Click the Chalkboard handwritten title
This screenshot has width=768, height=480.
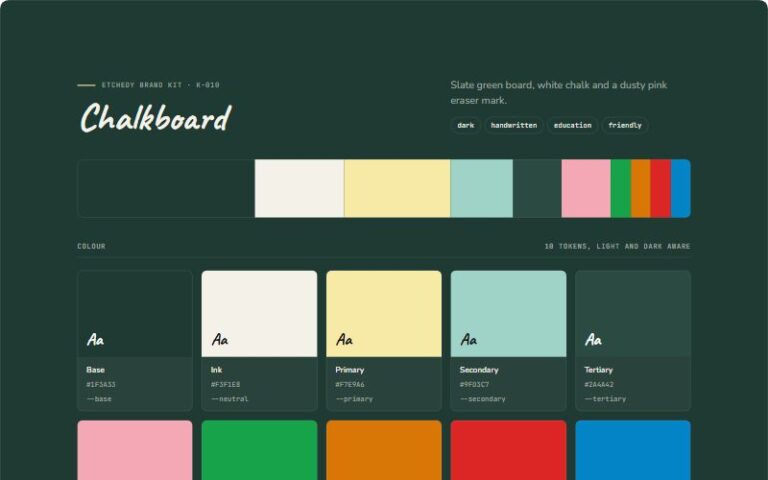point(156,118)
